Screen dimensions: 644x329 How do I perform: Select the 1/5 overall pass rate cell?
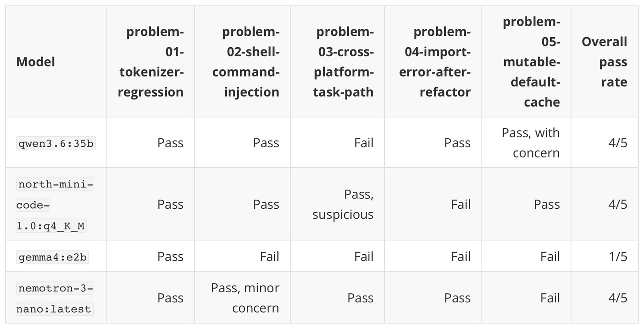click(617, 256)
